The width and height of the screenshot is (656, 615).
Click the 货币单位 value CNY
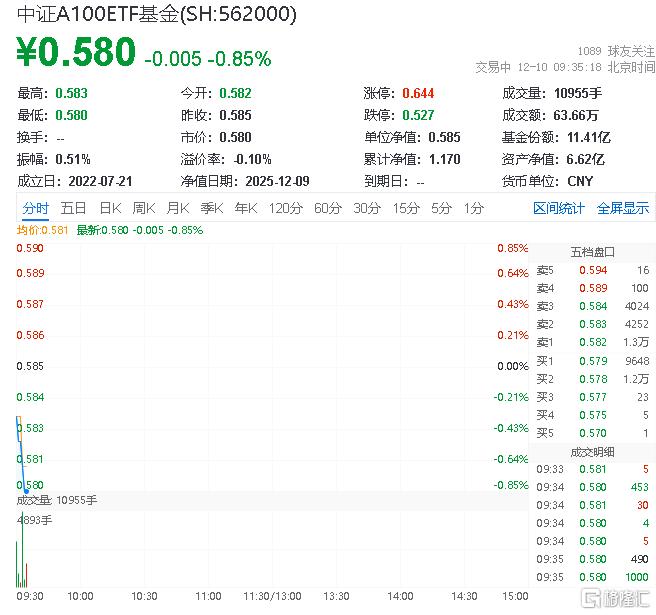tap(580, 181)
